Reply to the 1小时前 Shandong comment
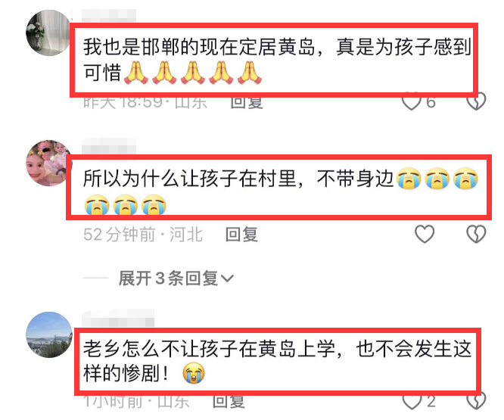 pyautogui.click(x=229, y=402)
